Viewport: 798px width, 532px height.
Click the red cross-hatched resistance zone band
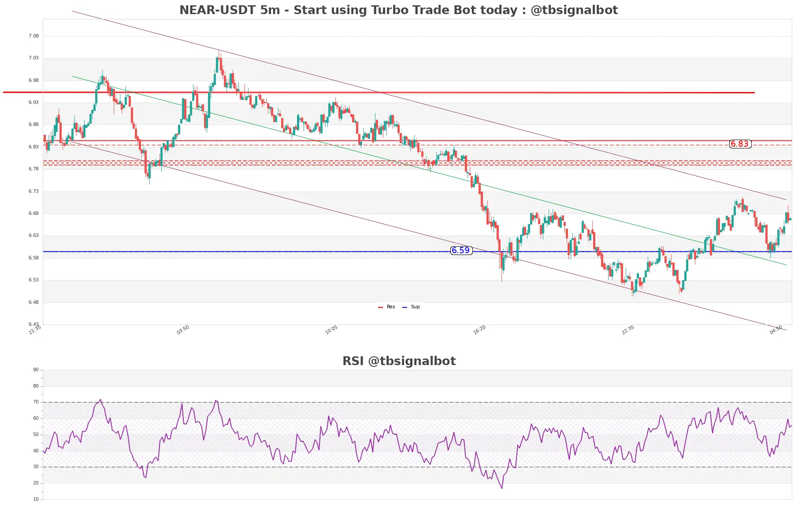417,163
